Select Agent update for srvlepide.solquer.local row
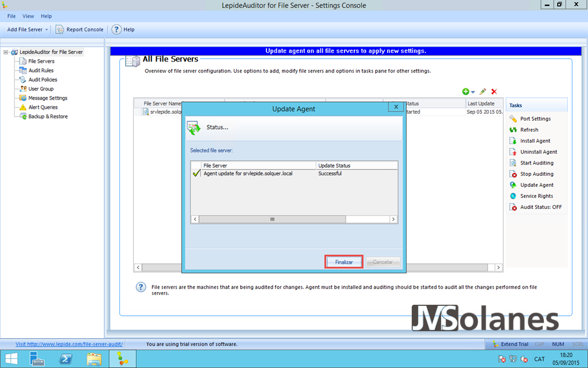 [294, 174]
